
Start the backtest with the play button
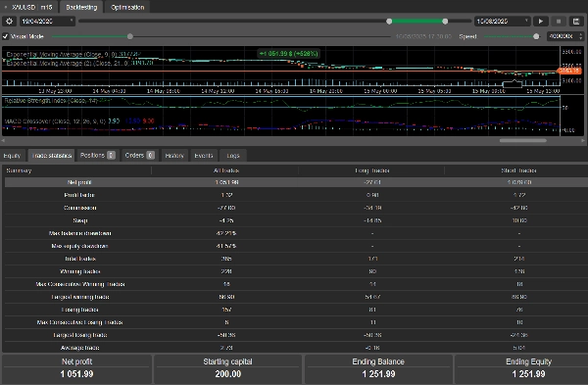click(540, 22)
